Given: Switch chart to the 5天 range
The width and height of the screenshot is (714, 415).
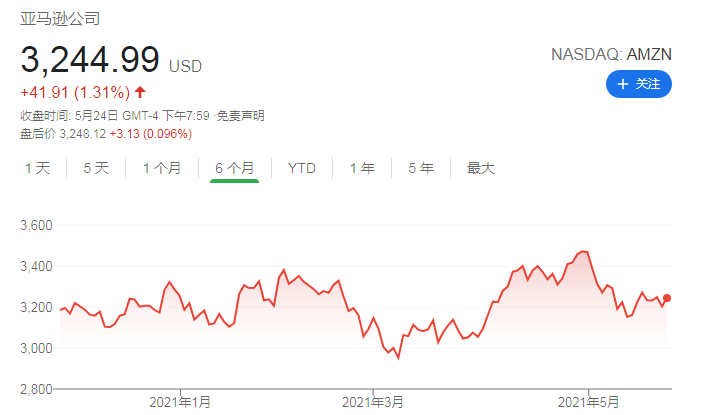Looking at the screenshot, I should coord(96,168).
